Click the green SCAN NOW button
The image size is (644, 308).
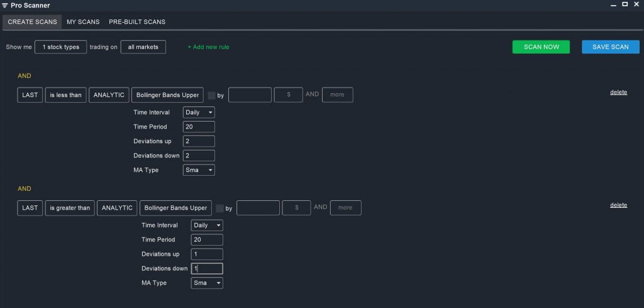point(541,47)
